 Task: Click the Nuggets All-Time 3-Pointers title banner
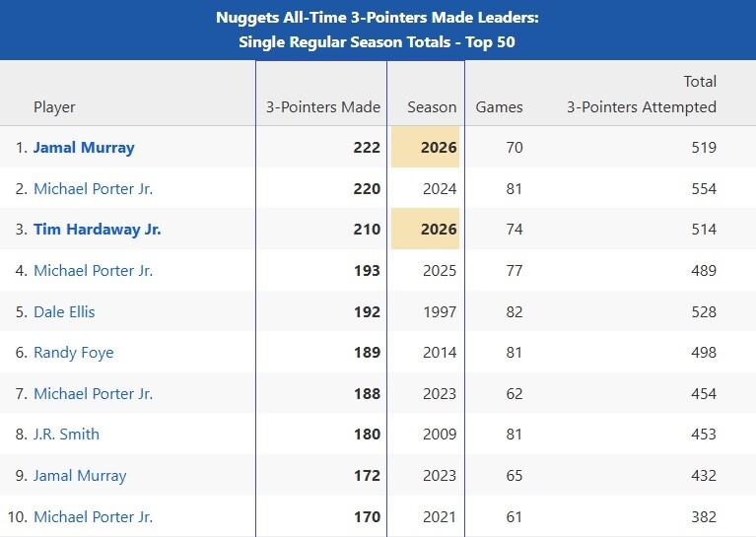coord(378,30)
